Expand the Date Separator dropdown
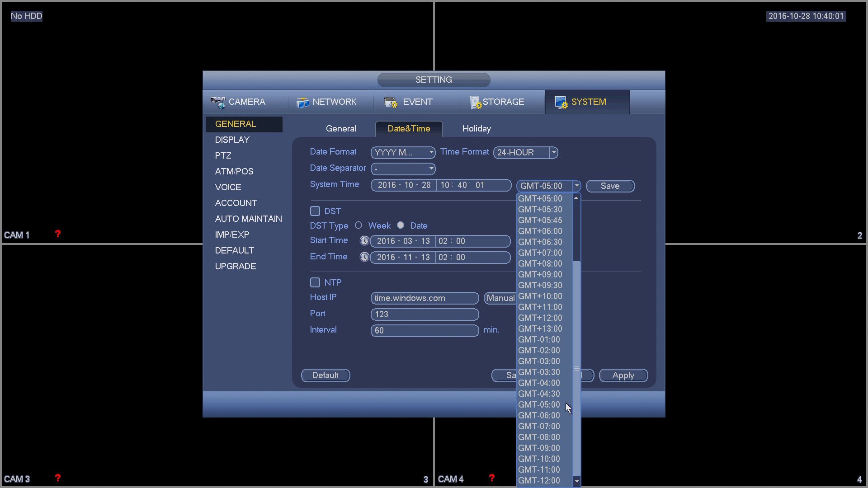The image size is (868, 488). 431,169
